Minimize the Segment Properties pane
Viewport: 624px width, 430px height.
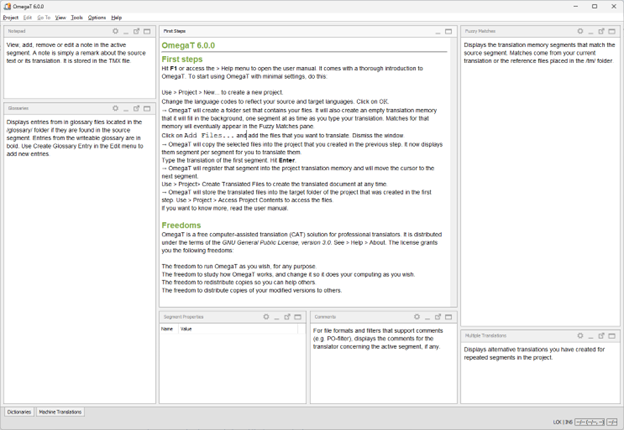277,317
